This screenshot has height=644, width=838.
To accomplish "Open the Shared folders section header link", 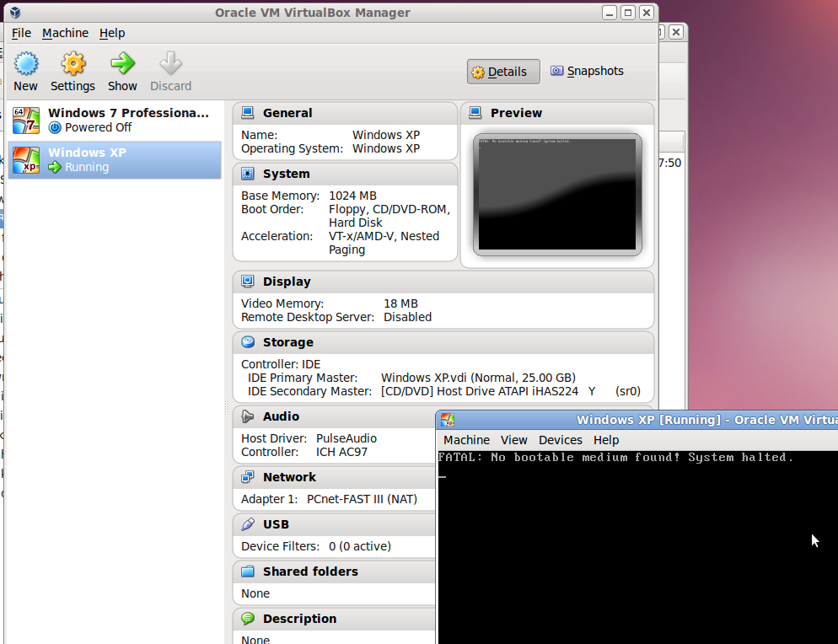I will 310,572.
